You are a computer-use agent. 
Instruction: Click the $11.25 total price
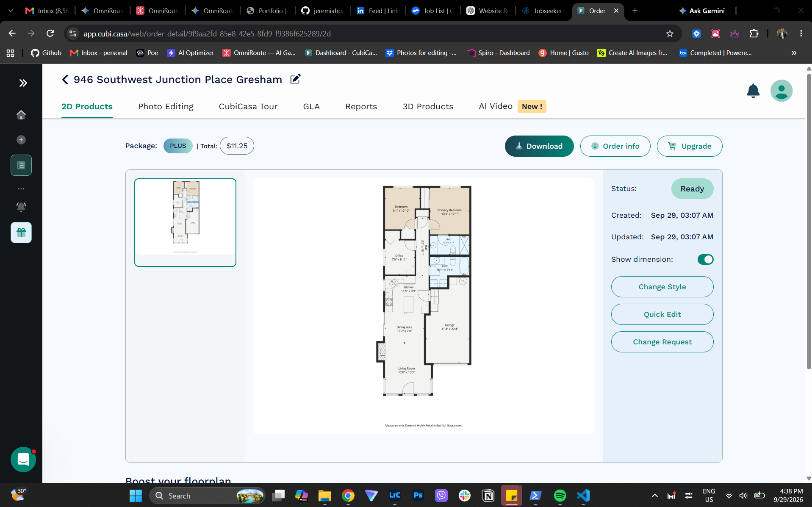tap(237, 146)
